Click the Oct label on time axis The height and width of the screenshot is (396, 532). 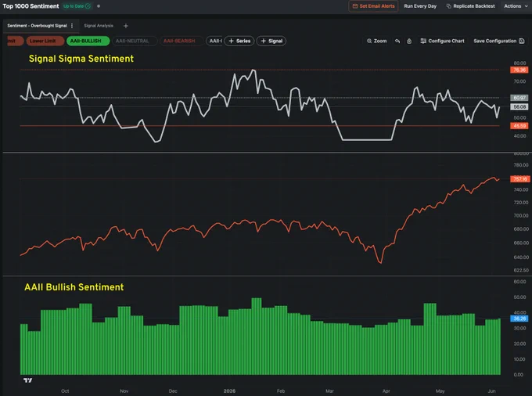pyautogui.click(x=65, y=391)
